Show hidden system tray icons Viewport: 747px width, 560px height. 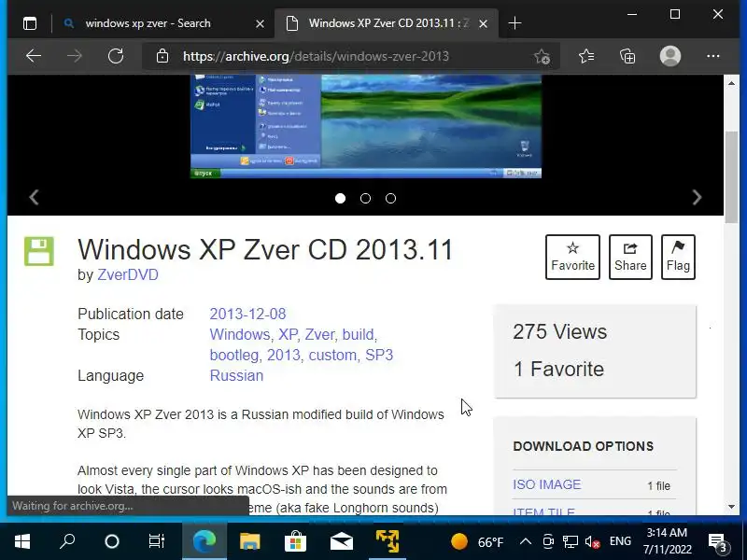pyautogui.click(x=526, y=541)
